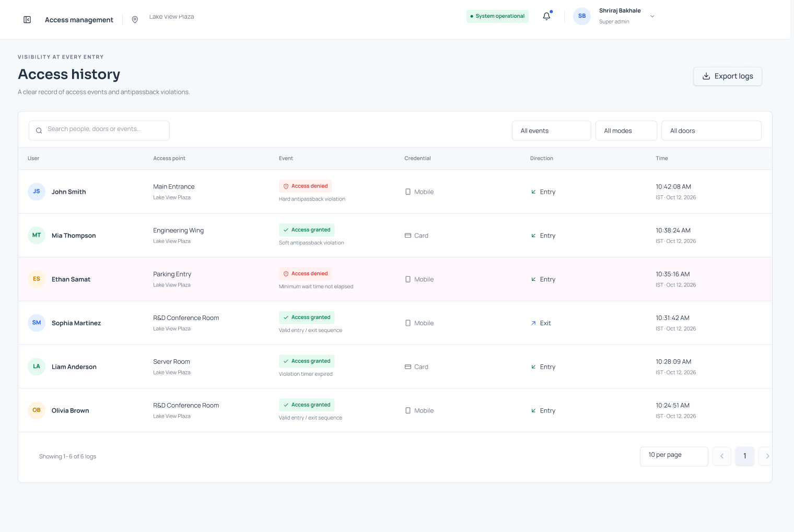Screen dimensions: 794x532
Task: Click the Olivia Brown user name
Action: [x=71, y=411]
